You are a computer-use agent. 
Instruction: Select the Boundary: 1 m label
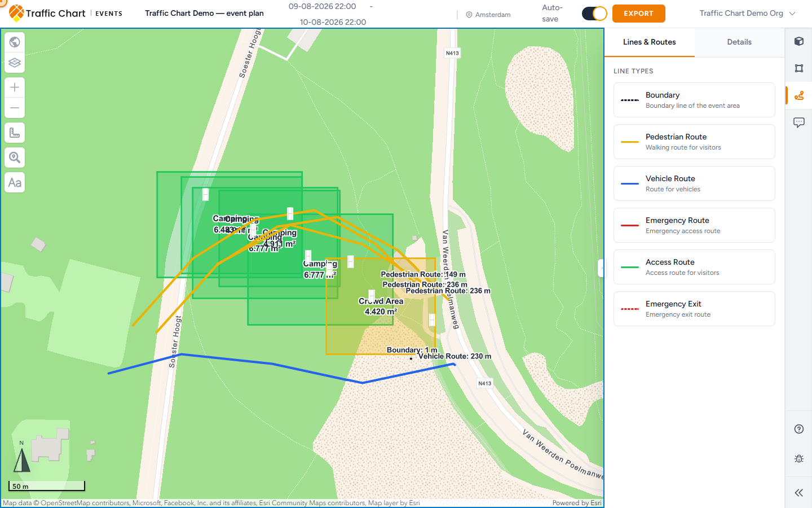point(412,350)
